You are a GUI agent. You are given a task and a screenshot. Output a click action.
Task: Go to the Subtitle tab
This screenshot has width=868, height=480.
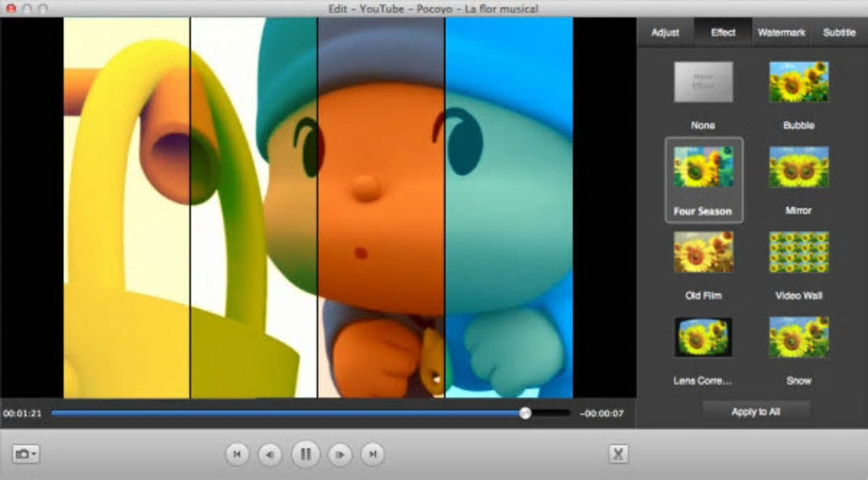pos(839,32)
